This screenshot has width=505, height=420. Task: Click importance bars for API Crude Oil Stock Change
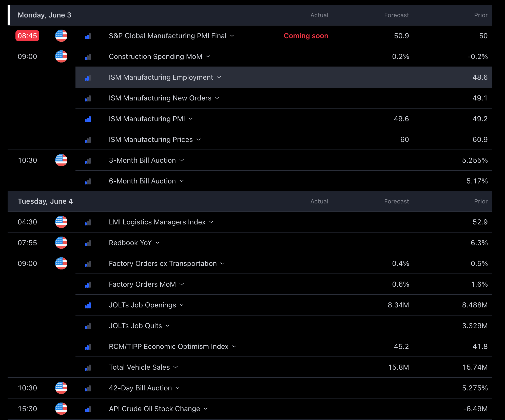(88, 409)
